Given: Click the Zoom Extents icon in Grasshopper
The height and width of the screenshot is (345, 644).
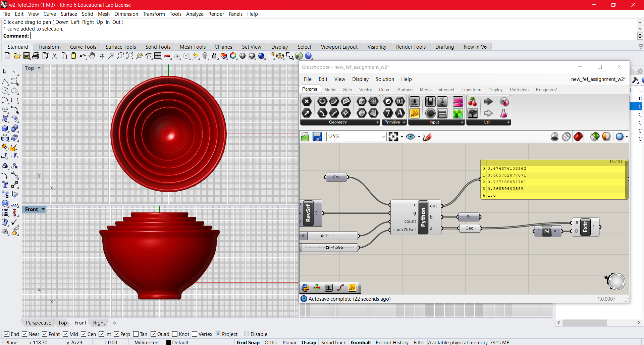Looking at the screenshot, I should 393,137.
